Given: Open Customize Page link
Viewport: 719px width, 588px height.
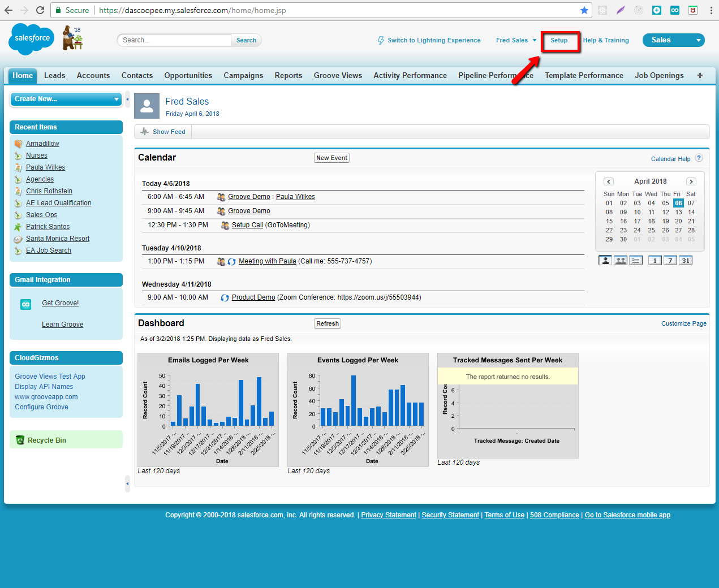Looking at the screenshot, I should 684,323.
